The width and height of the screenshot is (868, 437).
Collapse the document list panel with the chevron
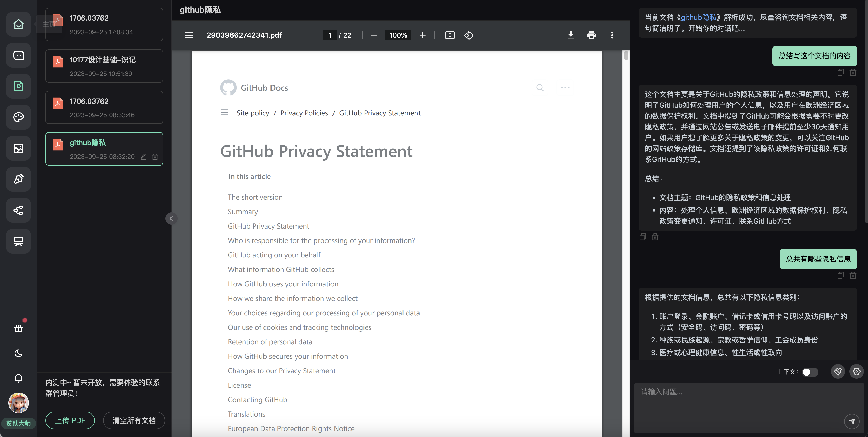[x=171, y=218]
